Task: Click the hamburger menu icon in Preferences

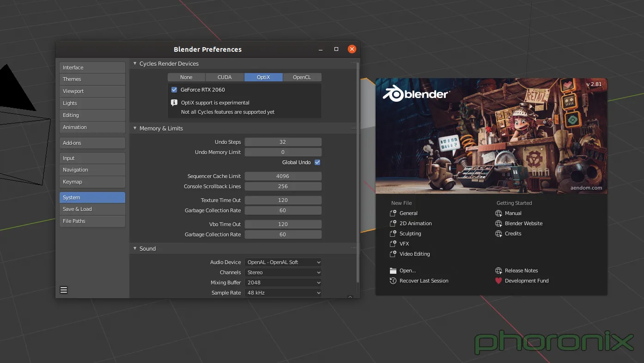Action: (64, 290)
